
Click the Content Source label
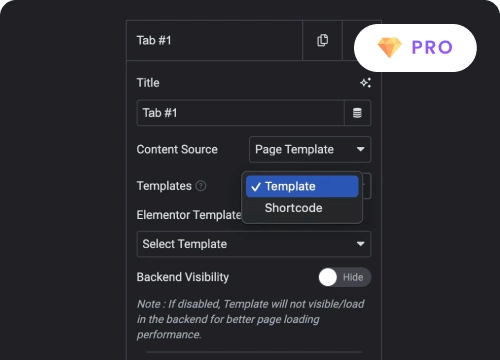pyautogui.click(x=177, y=149)
